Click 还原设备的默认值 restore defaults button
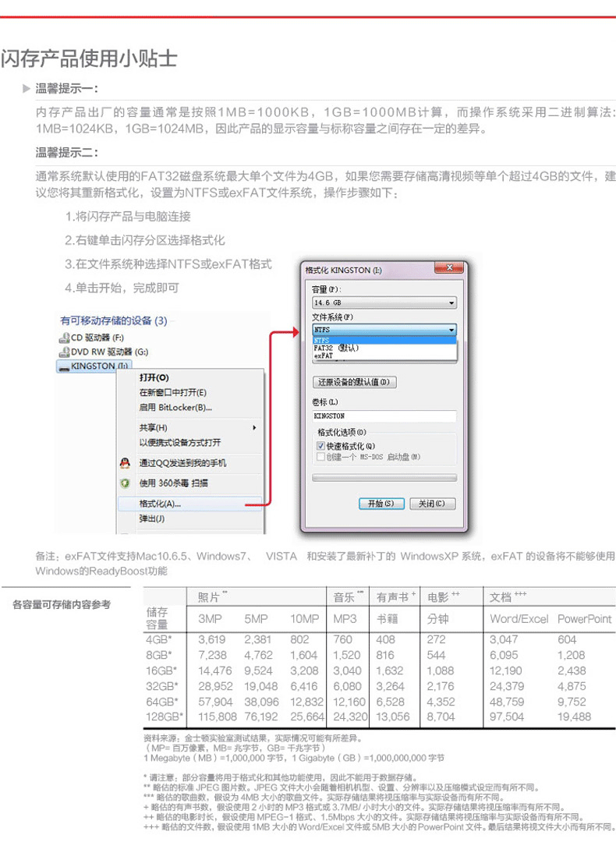Viewport: 616px width, 842px height. pyautogui.click(x=354, y=383)
